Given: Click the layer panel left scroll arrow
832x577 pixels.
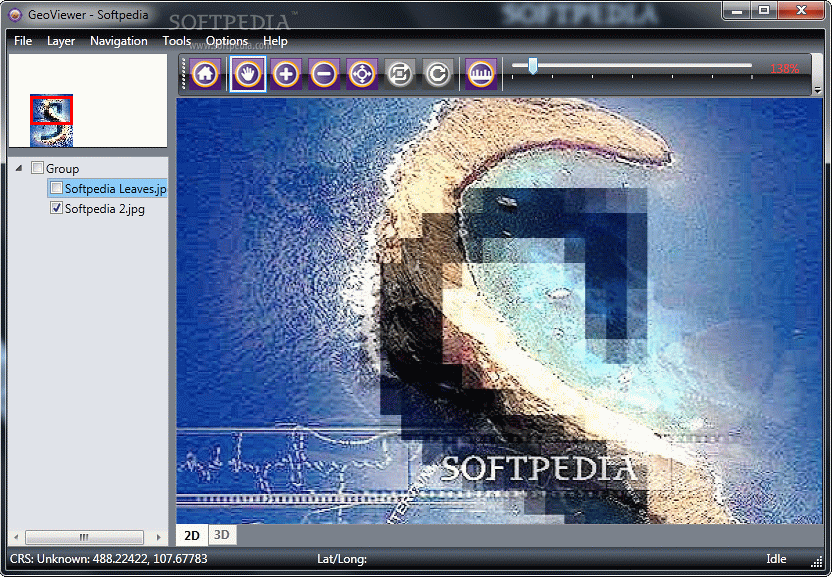Looking at the screenshot, I should (16, 537).
